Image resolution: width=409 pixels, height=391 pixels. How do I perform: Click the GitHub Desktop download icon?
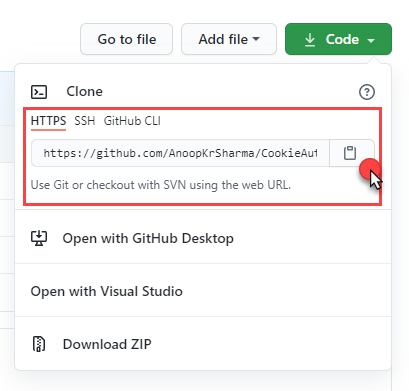pos(39,238)
